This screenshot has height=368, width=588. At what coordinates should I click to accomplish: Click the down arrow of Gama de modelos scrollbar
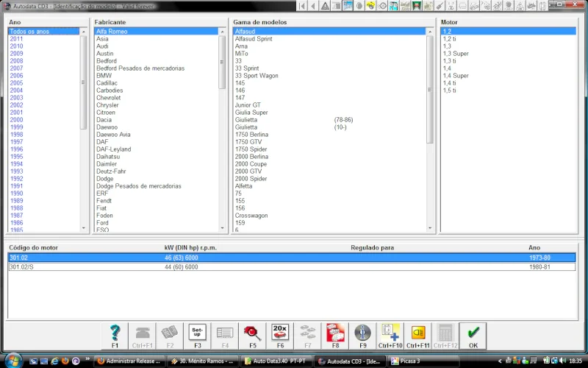pos(430,228)
